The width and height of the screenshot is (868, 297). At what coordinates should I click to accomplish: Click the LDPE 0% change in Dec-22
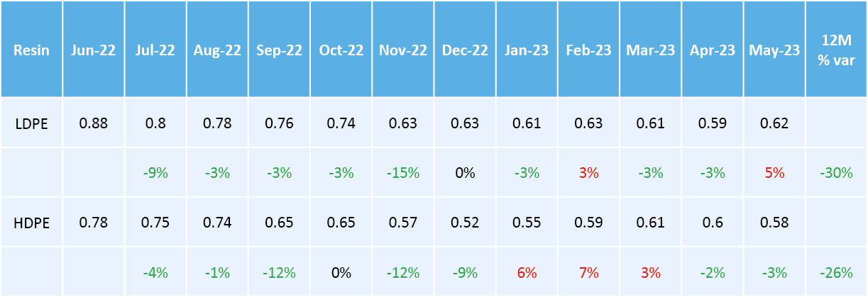click(x=465, y=173)
